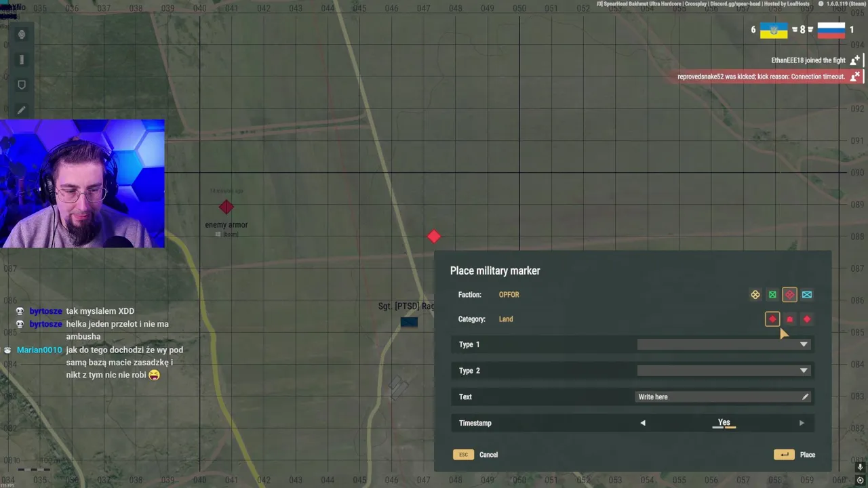Choose the red flat-top category icon
The height and width of the screenshot is (488, 868).
click(789, 319)
